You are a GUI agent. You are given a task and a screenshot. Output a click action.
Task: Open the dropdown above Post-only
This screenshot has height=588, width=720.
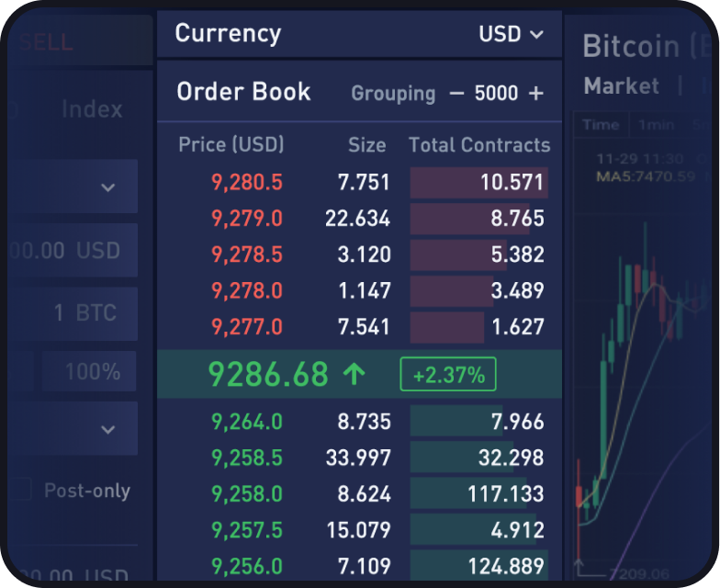coord(73,428)
